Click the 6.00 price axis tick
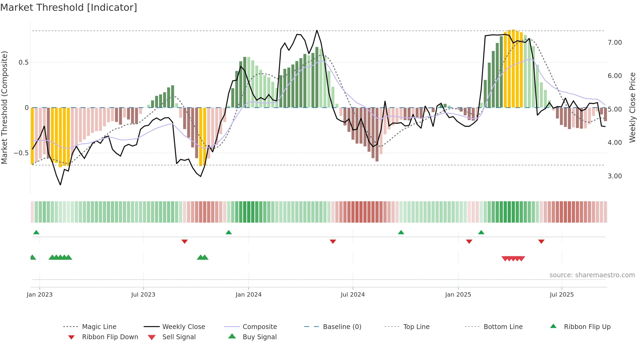The height and width of the screenshot is (362, 644). pos(615,76)
